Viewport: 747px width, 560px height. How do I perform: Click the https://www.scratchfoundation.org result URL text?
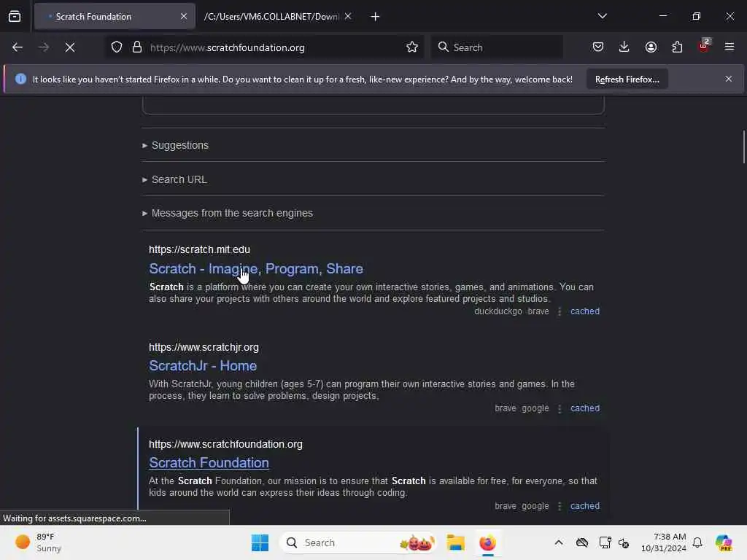point(225,444)
